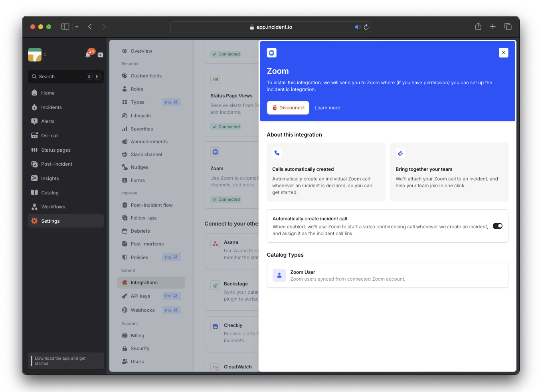
Task: Mute tab audio in address bar
Action: point(357,27)
